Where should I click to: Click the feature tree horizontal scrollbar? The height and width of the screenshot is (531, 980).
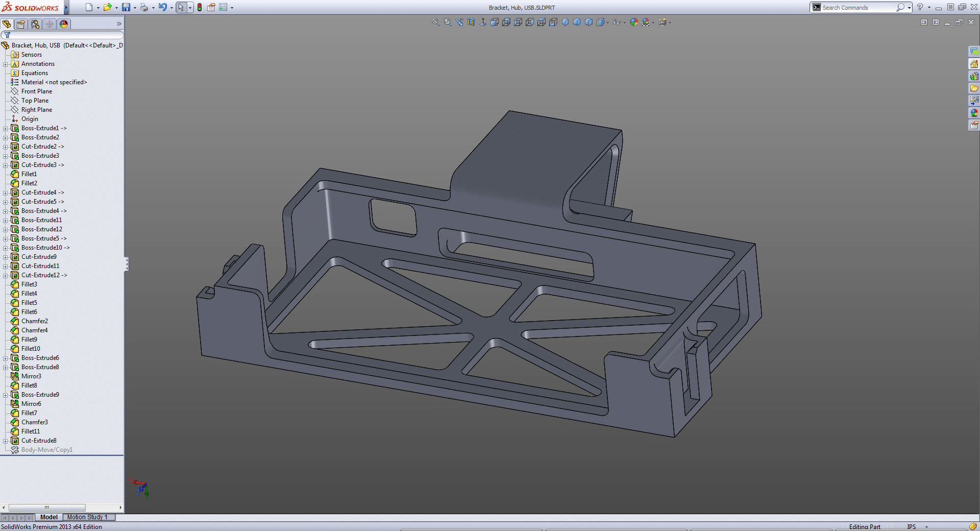47,508
